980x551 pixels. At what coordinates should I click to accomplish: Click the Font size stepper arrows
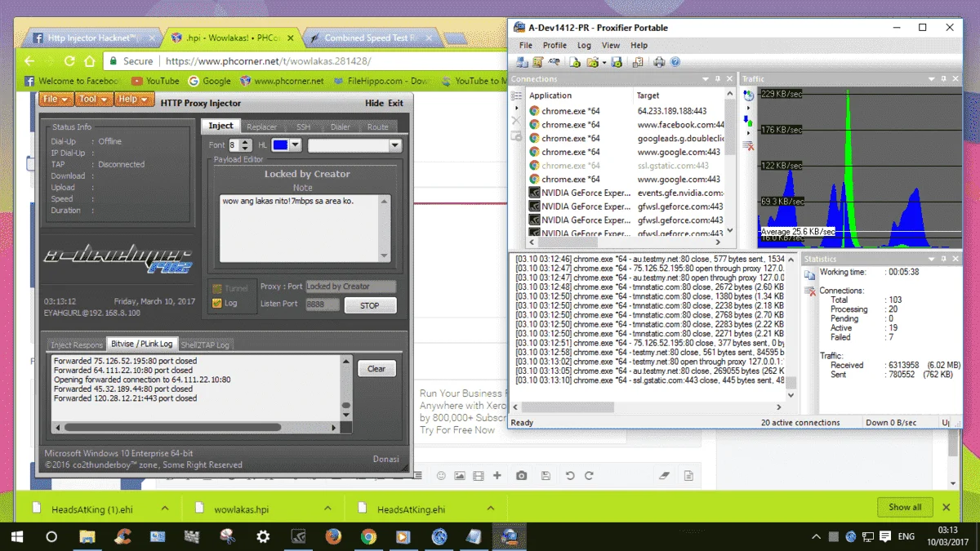246,145
